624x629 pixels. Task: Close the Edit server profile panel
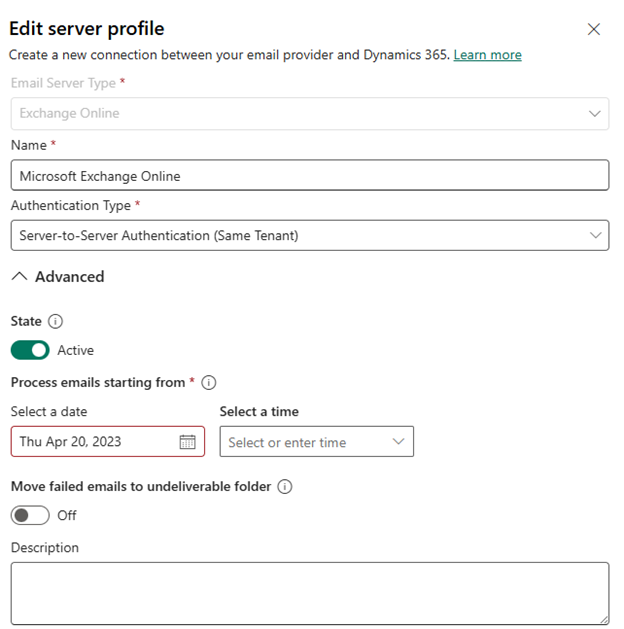594,29
